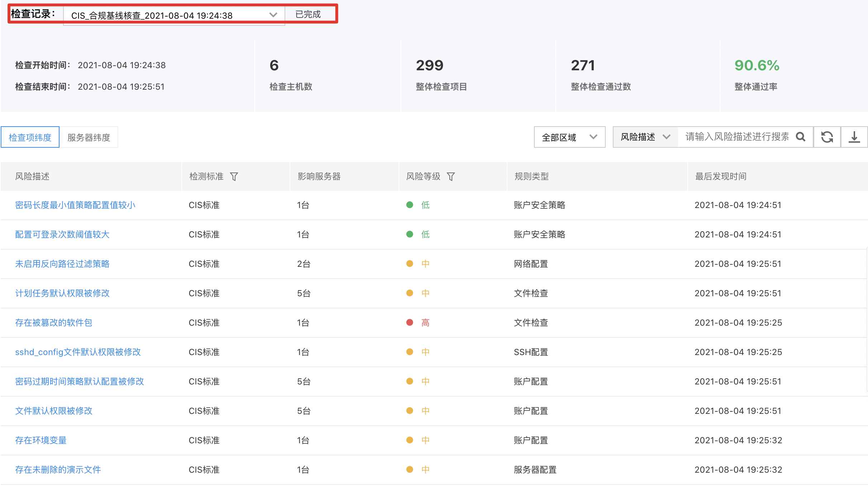Open sshd_config文件默认权限被修改 link
This screenshot has height=487, width=868.
click(x=78, y=352)
